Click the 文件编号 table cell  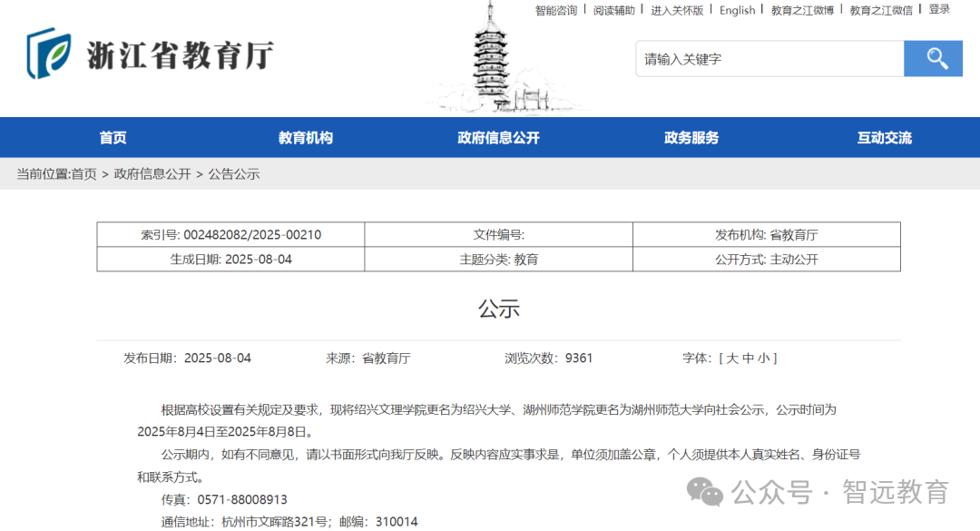499,234
